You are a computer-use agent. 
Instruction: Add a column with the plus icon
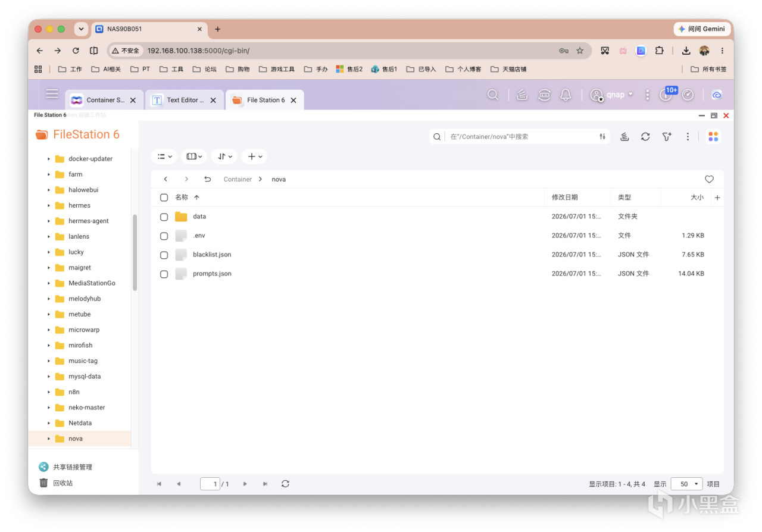click(x=717, y=198)
